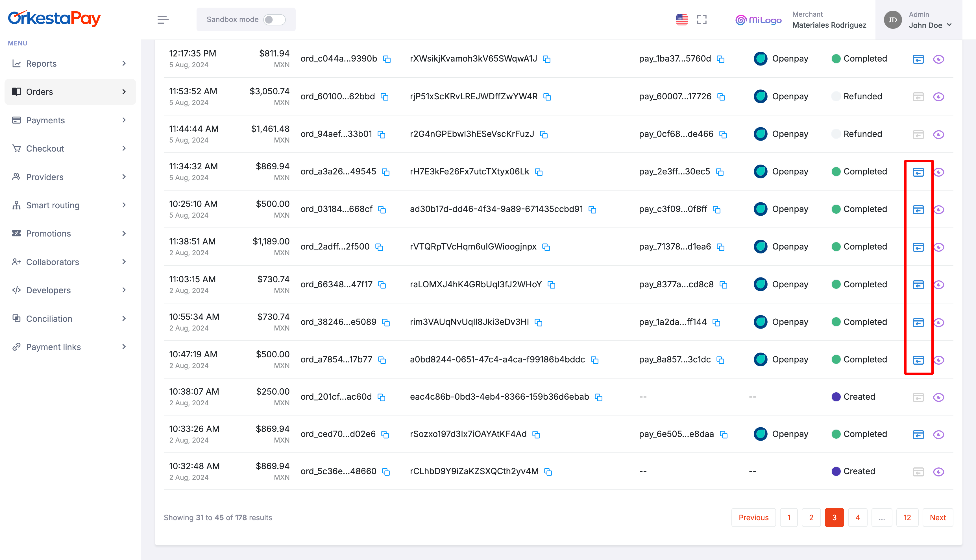Click Refunded status of ord_60100...62bbd
976x560 pixels.
click(857, 97)
